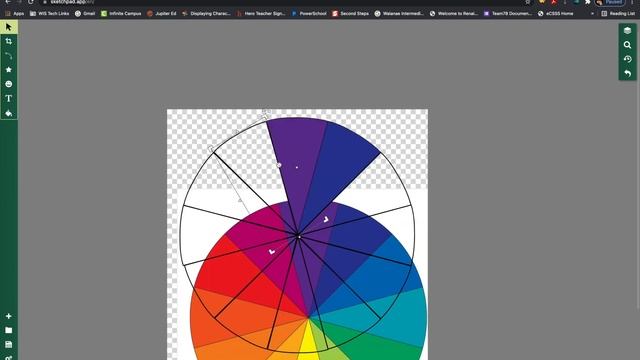The image size is (640, 360).
Task: Select the Text tool
Action: (9, 98)
